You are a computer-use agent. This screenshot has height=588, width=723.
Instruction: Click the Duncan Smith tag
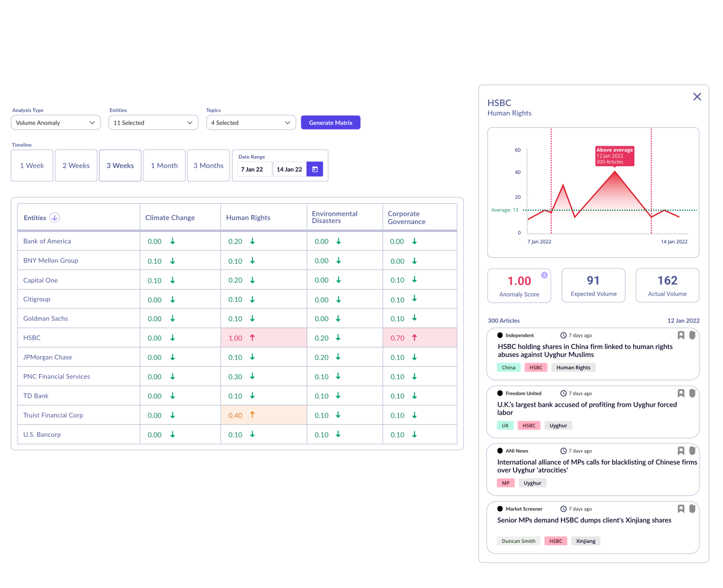(x=519, y=541)
